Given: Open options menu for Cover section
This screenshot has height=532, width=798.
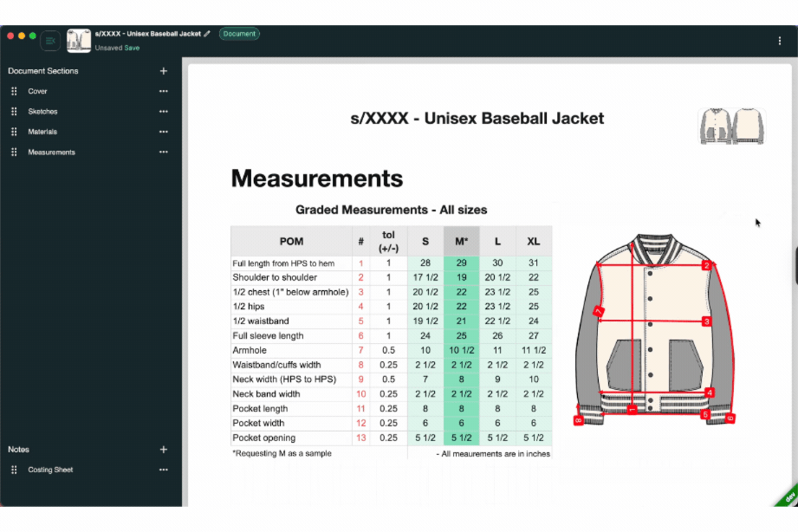Looking at the screenshot, I should tap(164, 91).
